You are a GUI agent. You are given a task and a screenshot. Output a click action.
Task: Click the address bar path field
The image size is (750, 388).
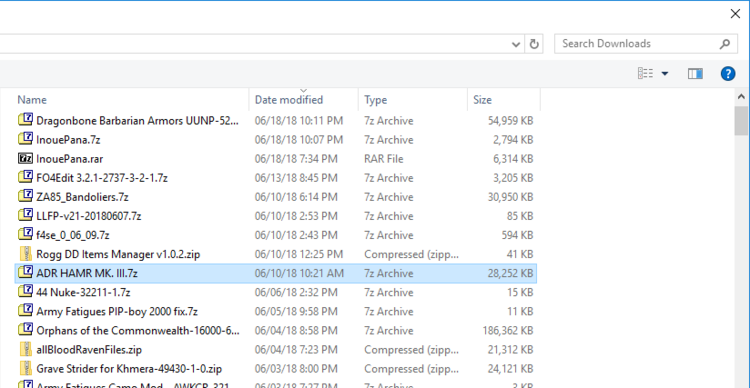(x=254, y=44)
